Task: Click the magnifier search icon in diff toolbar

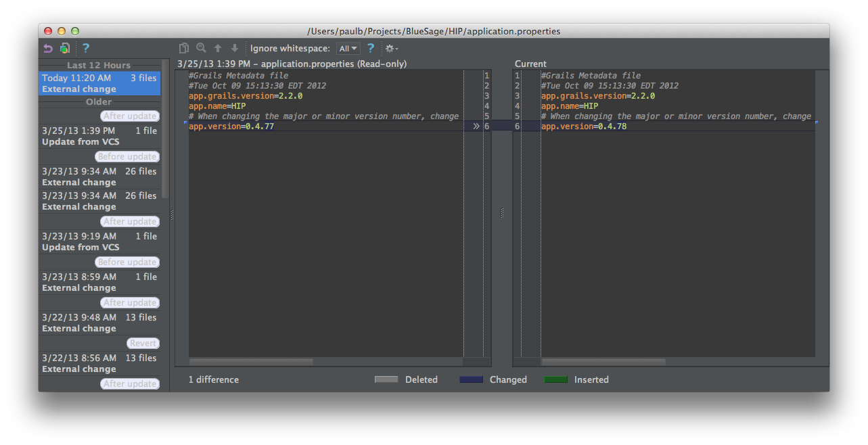Action: (201, 48)
